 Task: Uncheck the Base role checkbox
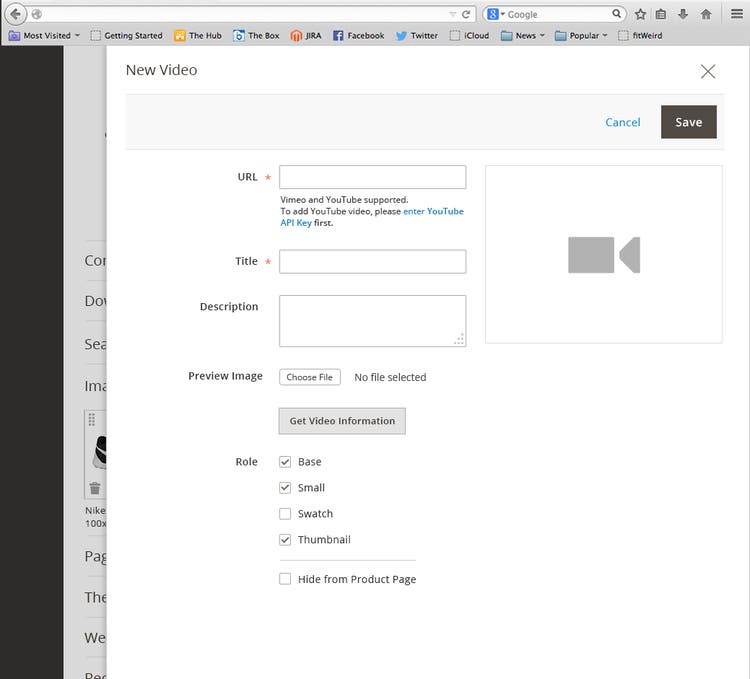click(285, 462)
